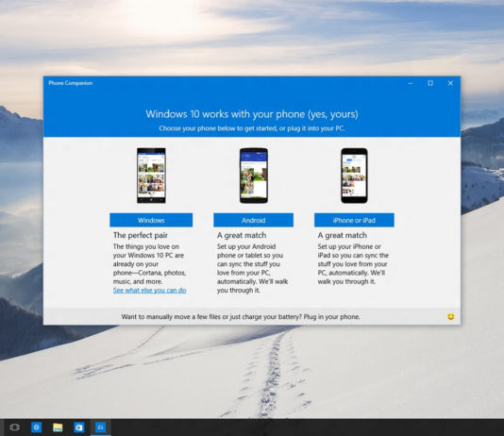This screenshot has height=436, width=504.
Task: Click the 'Plug in your phone' footer text
Action: pyautogui.click(x=331, y=317)
